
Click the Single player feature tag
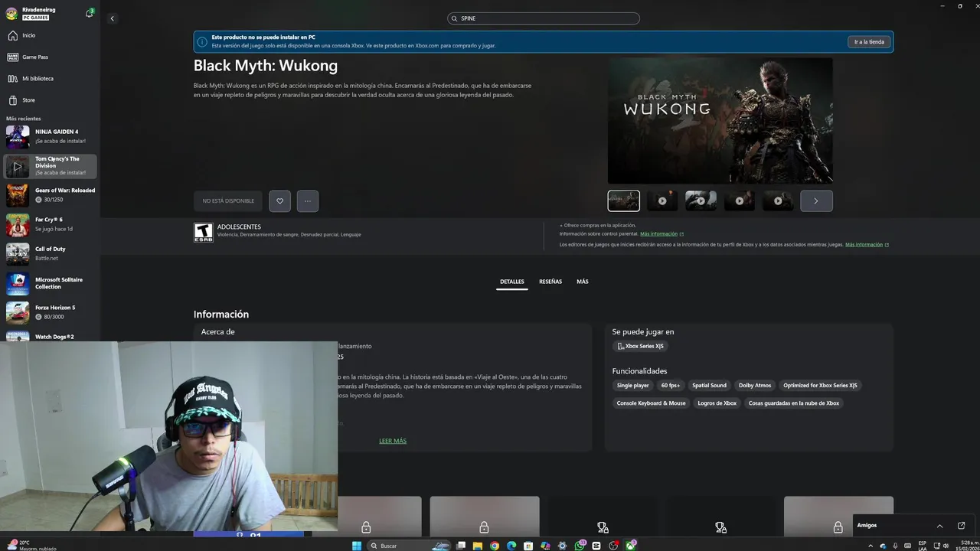tap(632, 385)
